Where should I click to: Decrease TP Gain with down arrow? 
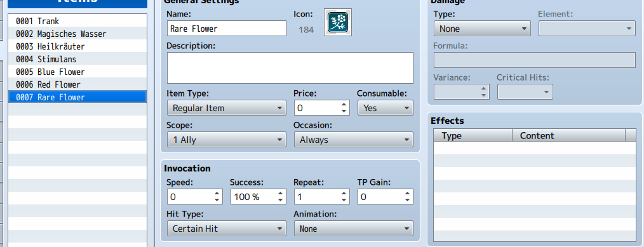coord(408,200)
